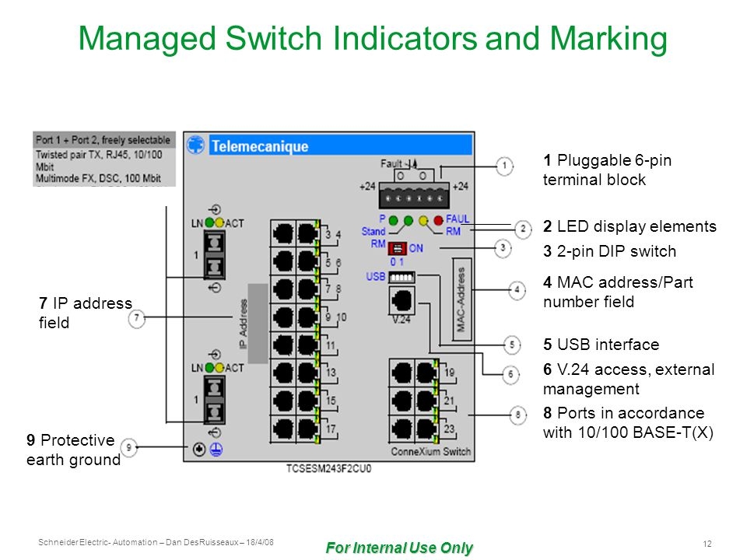
Task: Click the Port 1 + Port 2 header
Action: tap(103, 140)
